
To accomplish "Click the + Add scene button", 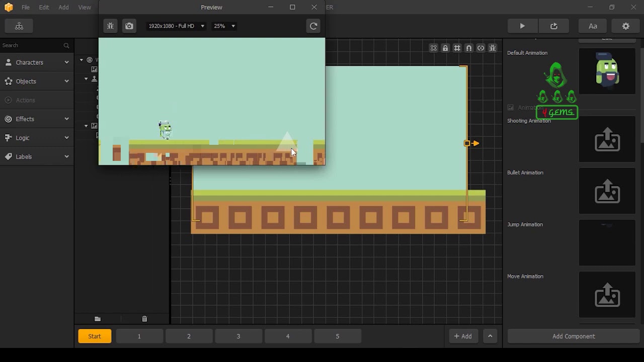I will (463, 336).
